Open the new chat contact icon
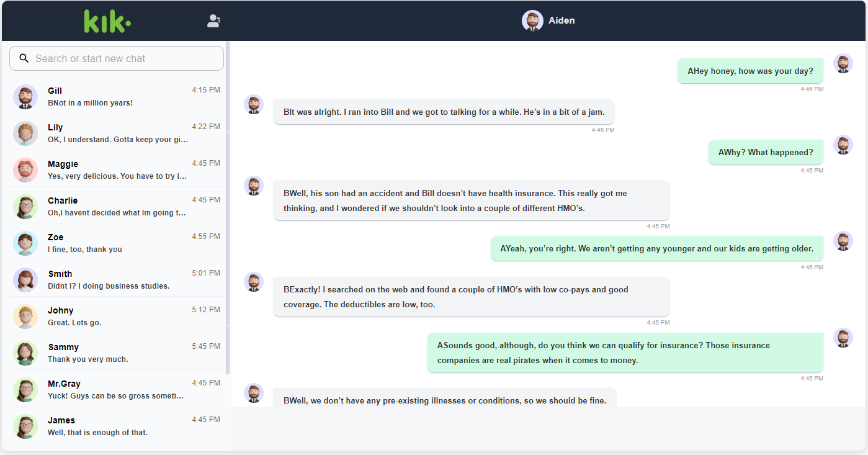868x455 pixels. (213, 20)
